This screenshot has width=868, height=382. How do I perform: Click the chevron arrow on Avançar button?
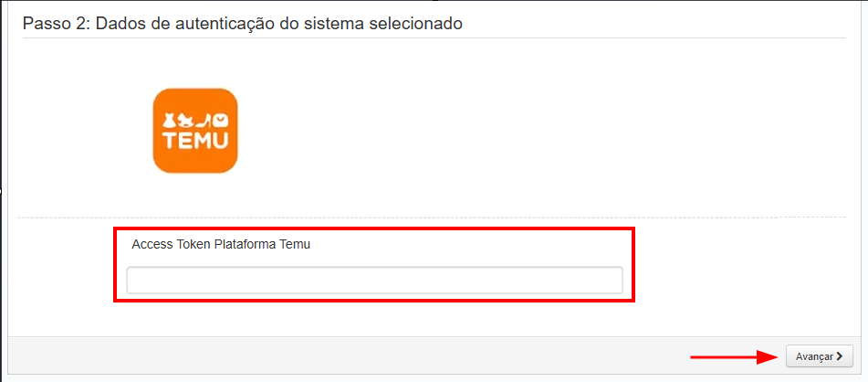839,356
